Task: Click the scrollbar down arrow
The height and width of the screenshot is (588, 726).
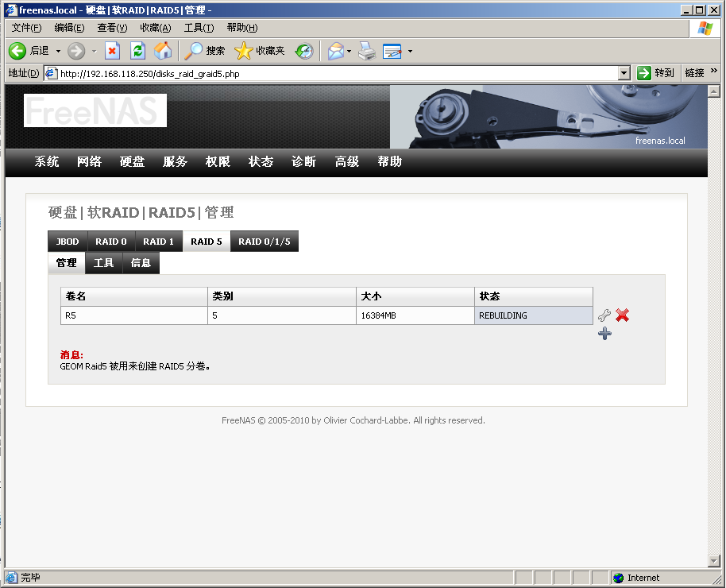Action: click(x=714, y=561)
